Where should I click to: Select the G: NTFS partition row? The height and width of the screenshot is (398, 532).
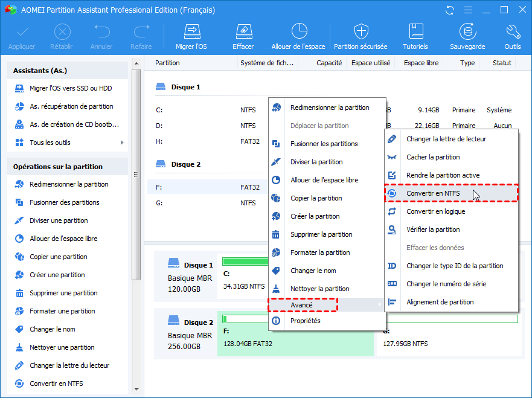tap(208, 203)
